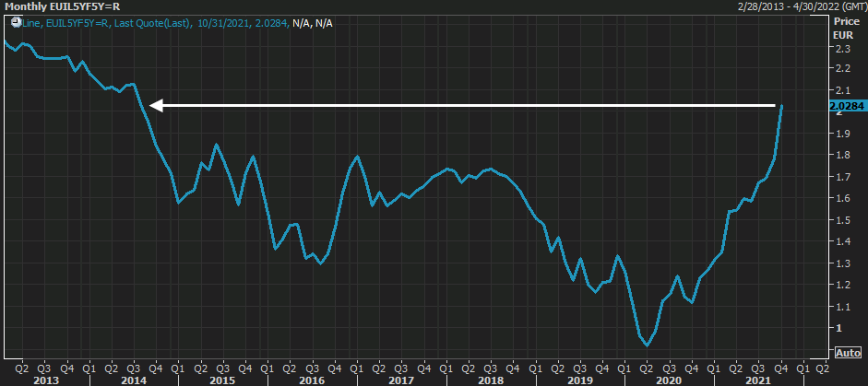868x386 pixels.
Task: Select the 2016 year label on time axis
Action: coord(311,380)
